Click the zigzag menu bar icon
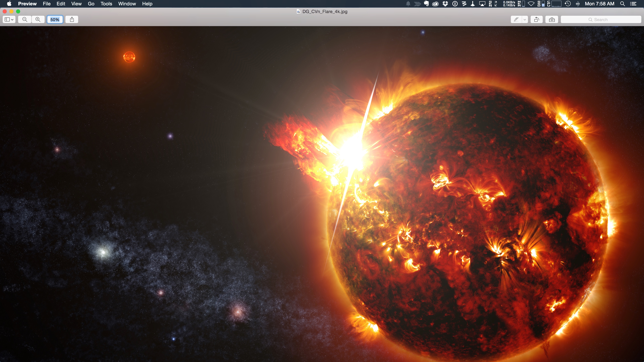Screen dimensions: 644x362 pos(464,4)
